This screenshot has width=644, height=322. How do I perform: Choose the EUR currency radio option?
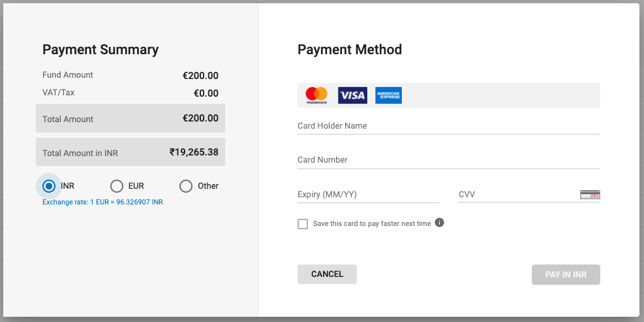117,186
